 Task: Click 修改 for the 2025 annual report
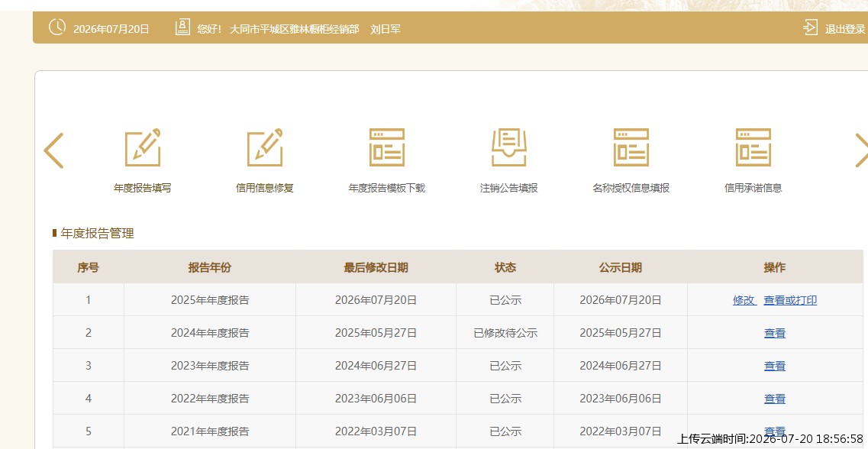[744, 301]
